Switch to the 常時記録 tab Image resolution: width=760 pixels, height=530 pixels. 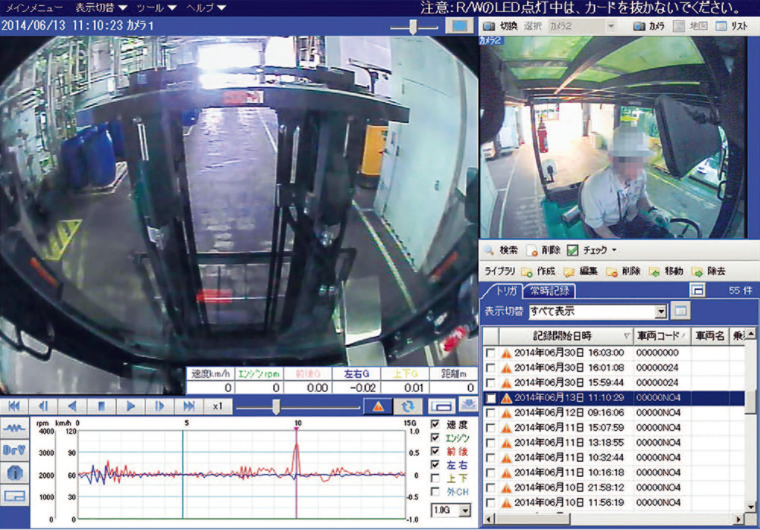click(551, 290)
